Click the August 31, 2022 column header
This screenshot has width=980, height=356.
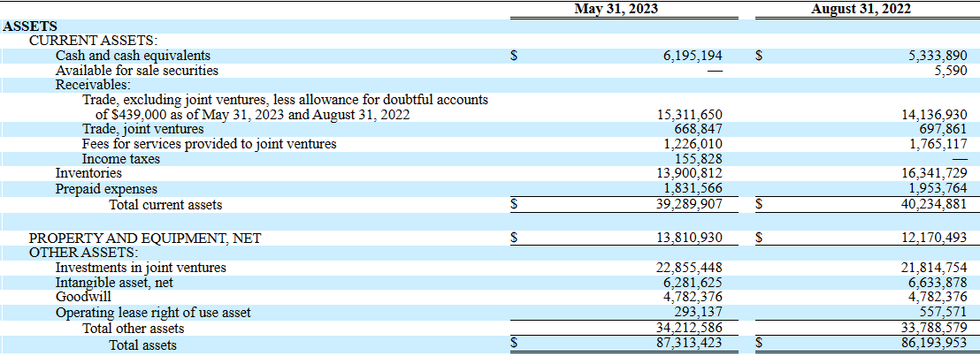pos(861,10)
